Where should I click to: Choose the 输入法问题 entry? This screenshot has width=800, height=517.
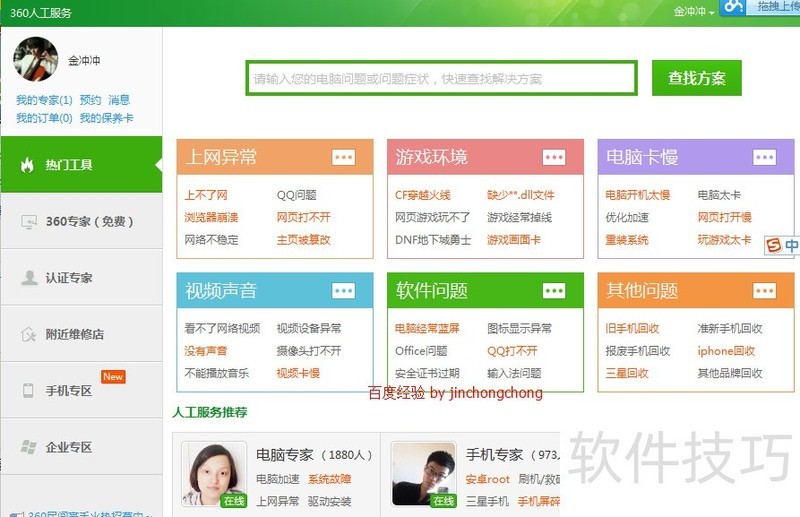[514, 374]
